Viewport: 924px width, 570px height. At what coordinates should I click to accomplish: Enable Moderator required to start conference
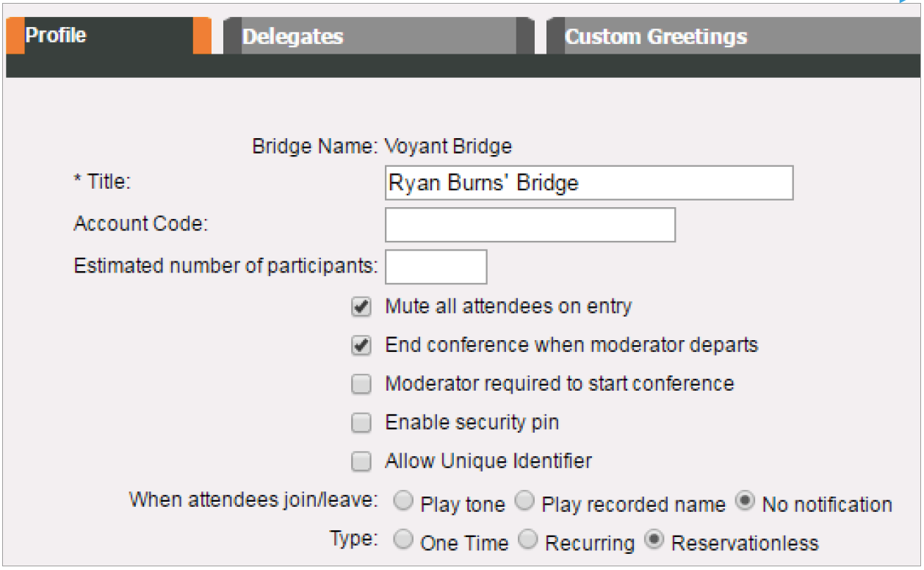coord(361,384)
